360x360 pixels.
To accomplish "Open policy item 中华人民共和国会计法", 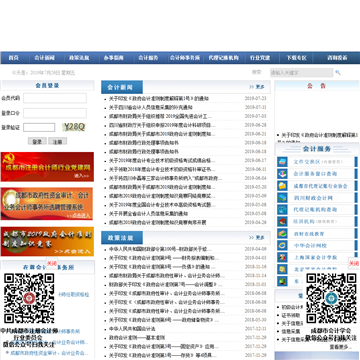I will (x=132, y=329).
